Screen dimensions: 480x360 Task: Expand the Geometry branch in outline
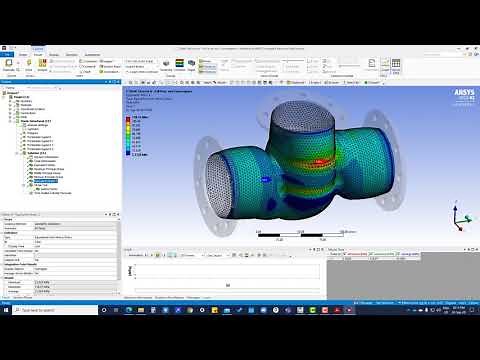click(x=10, y=101)
